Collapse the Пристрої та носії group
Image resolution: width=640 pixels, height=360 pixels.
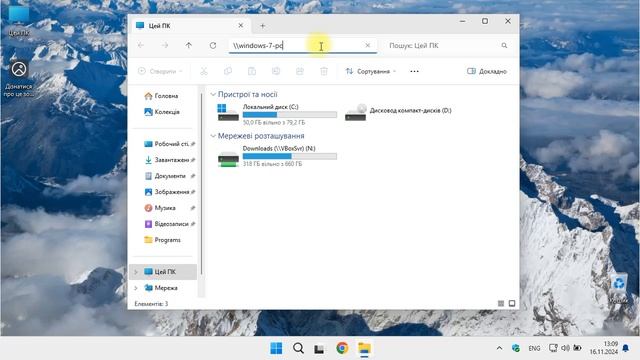pos(213,94)
